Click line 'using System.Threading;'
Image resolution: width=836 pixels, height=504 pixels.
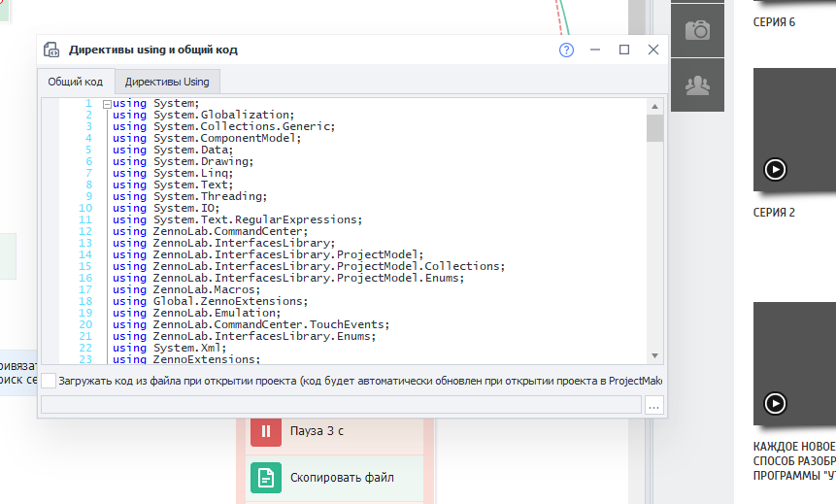189,196
